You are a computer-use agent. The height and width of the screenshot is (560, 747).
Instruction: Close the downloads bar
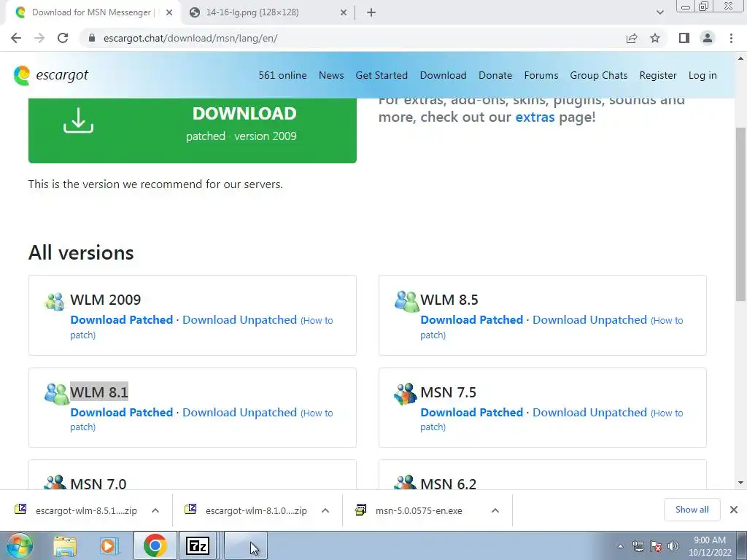point(734,510)
